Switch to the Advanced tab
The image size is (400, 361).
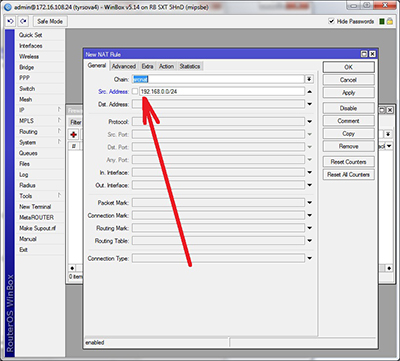124,66
